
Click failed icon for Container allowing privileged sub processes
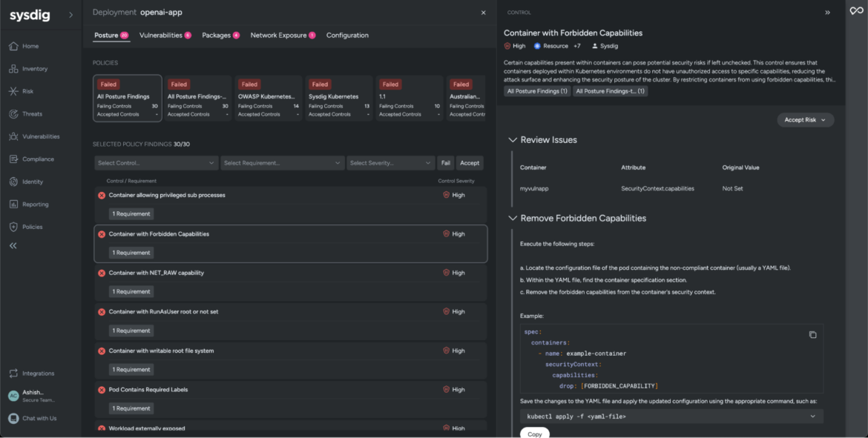(102, 195)
